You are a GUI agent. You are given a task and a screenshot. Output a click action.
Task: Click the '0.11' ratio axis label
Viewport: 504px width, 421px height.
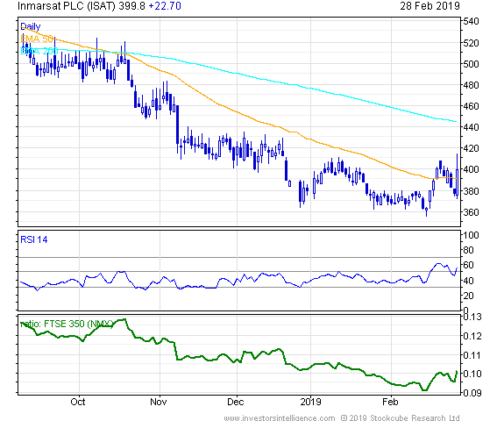[x=472, y=355]
